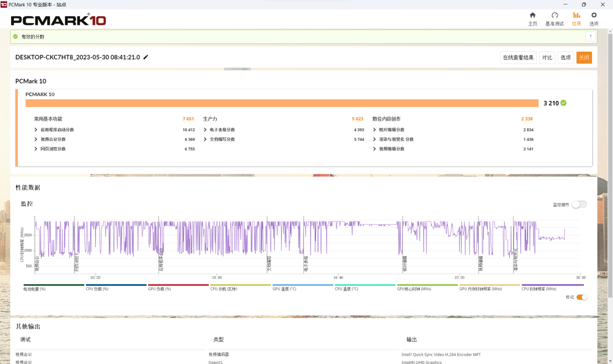Click the pencil icon to rename result
The image size is (613, 364).
coord(146,57)
